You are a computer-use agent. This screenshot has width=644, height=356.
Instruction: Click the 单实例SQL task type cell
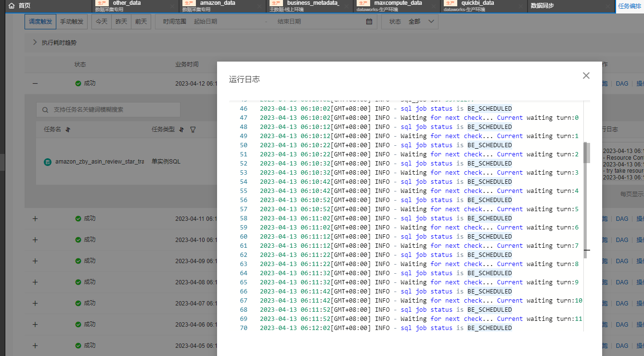pos(166,162)
